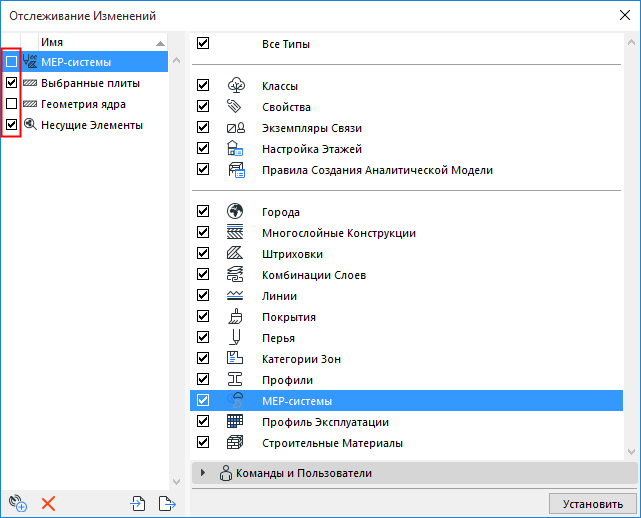Click the Перья pen icon
Screen dimensions: 641x518
[235, 337]
